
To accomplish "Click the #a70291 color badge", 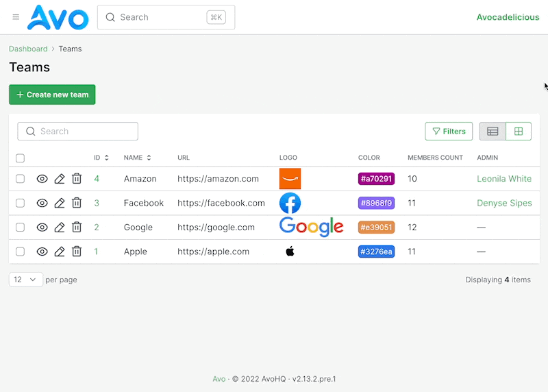I will [376, 179].
